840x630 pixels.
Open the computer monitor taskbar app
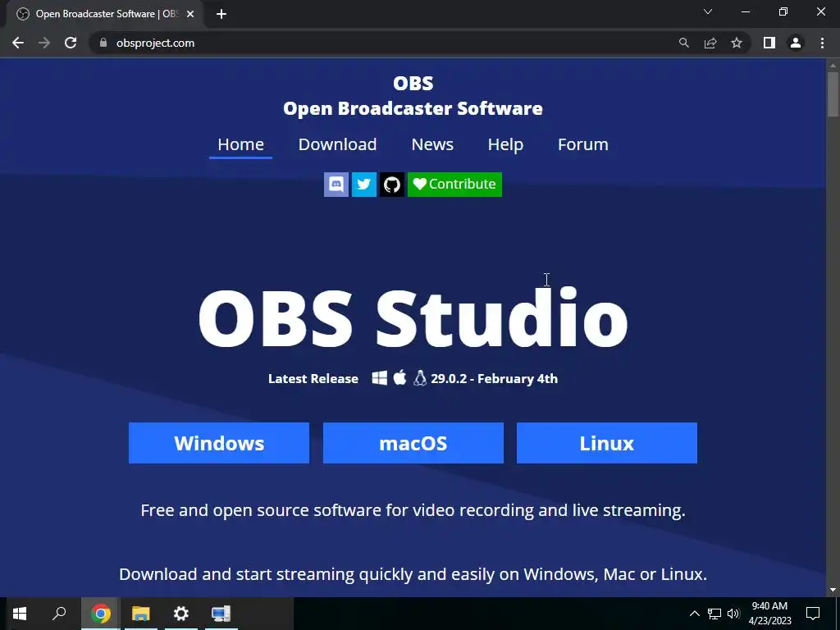pos(221,614)
